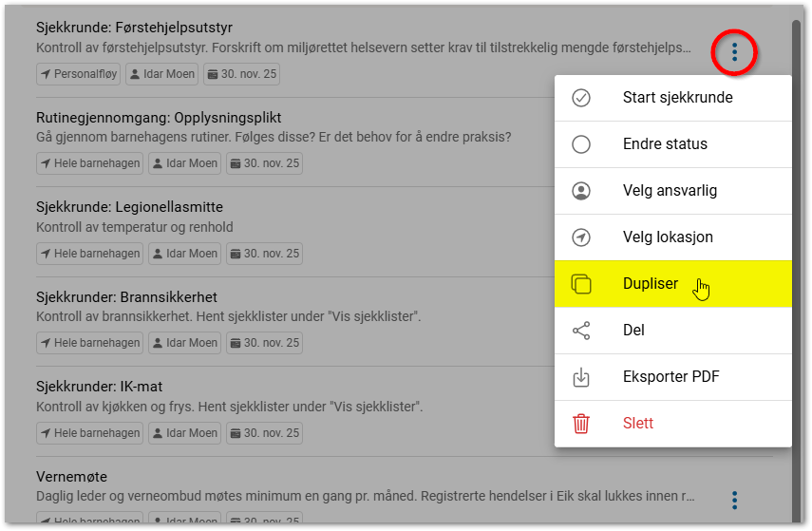Click the duplicate icon in the menu
812x531 pixels.
581,284
